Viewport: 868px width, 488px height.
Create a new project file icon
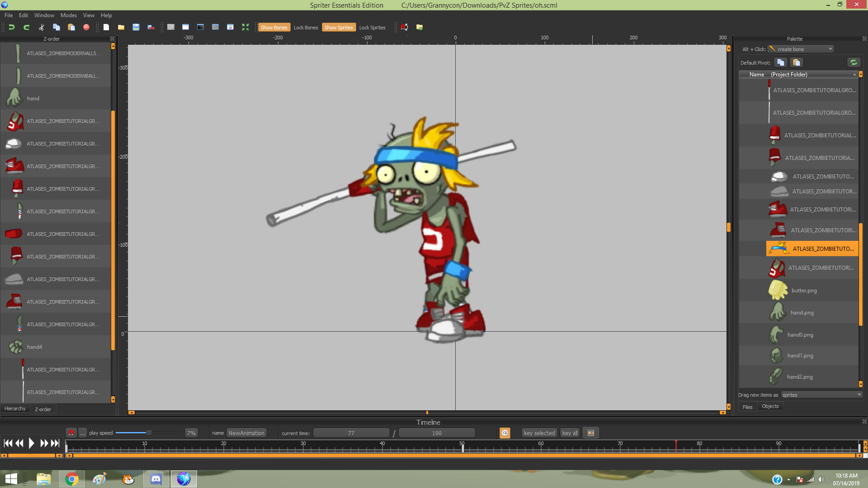(106, 27)
